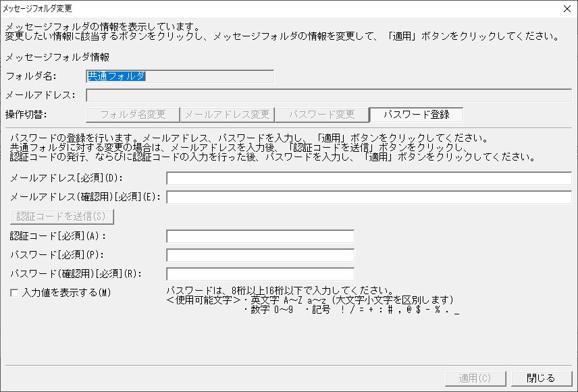Click the 認証コードを送信(S) button
This screenshot has height=392, width=578.
62,217
